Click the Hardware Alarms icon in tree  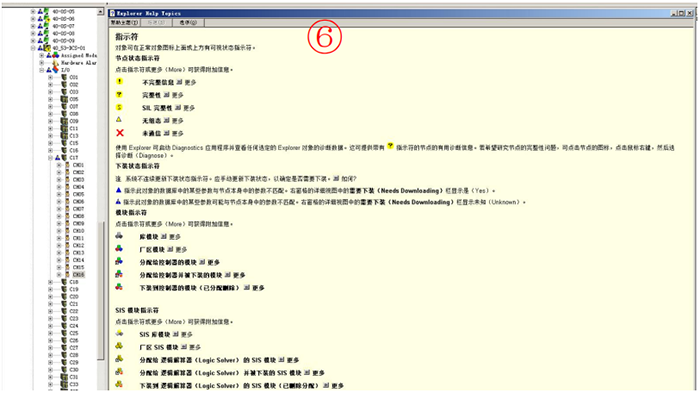55,63
